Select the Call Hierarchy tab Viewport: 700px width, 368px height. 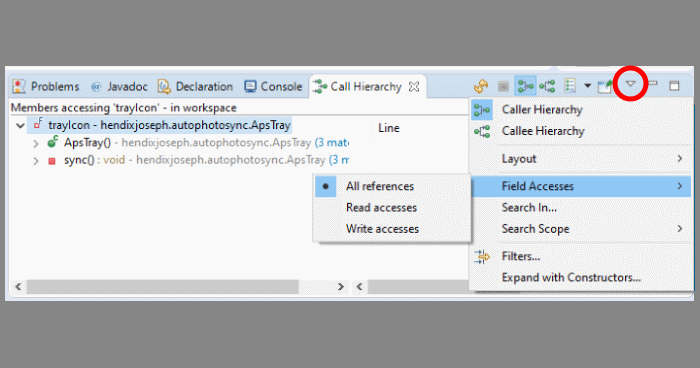coord(366,86)
